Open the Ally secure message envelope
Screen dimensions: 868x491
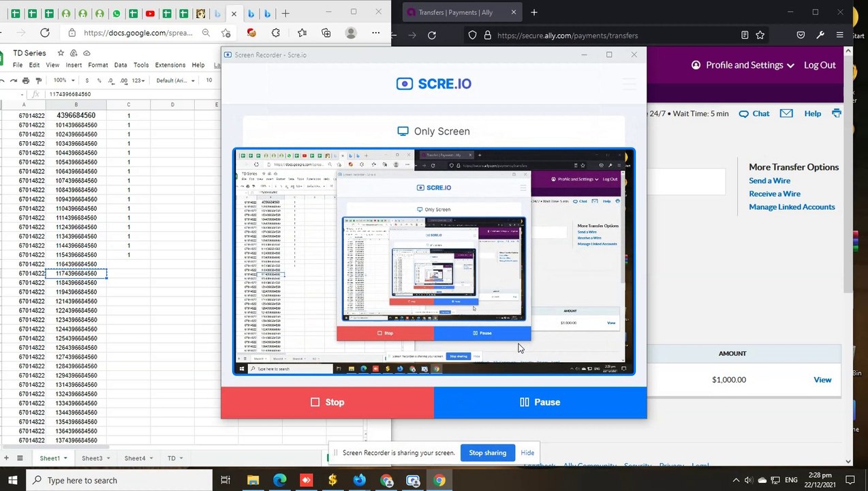786,113
